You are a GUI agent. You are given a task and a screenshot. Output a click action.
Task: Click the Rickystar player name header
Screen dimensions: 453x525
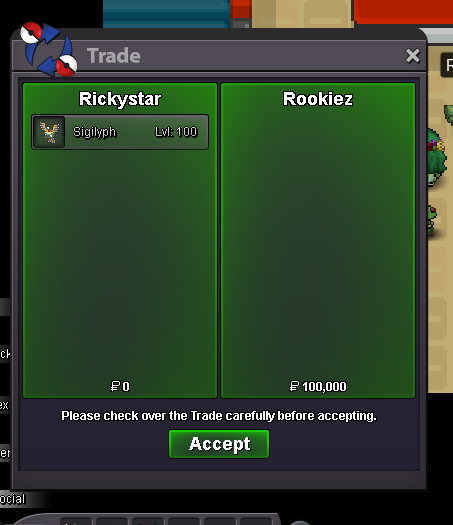(x=120, y=99)
